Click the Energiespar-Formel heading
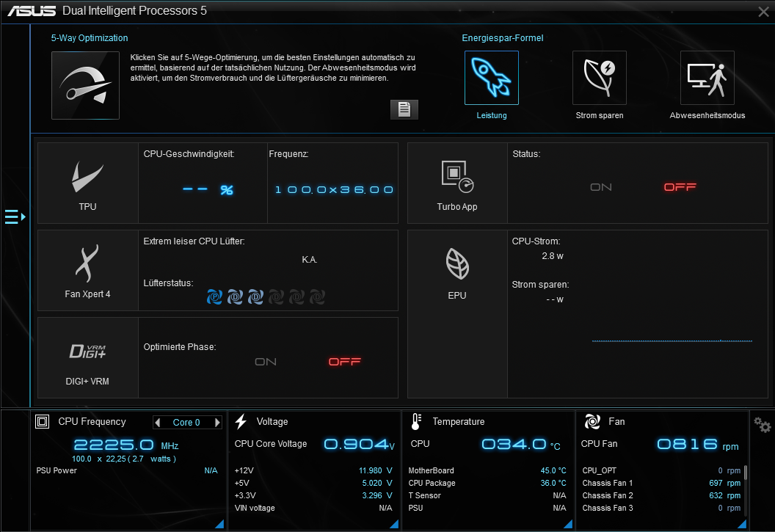The width and height of the screenshot is (775, 532). 503,38
